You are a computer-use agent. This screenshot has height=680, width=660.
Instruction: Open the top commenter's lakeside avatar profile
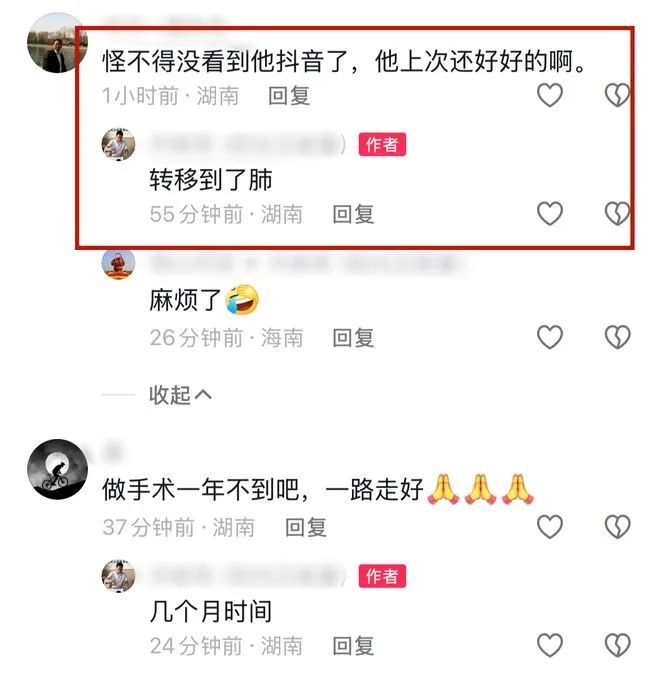coord(57,42)
